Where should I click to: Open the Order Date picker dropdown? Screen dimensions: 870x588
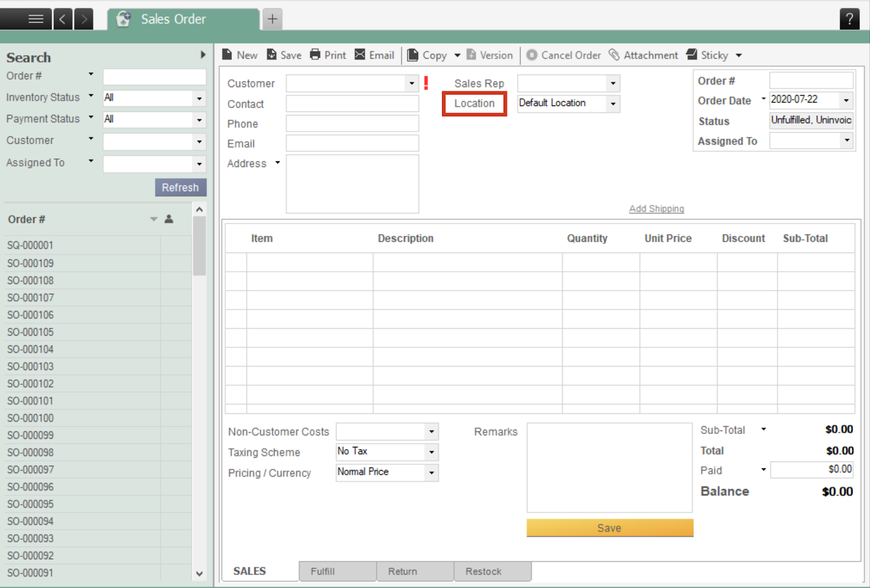(846, 100)
